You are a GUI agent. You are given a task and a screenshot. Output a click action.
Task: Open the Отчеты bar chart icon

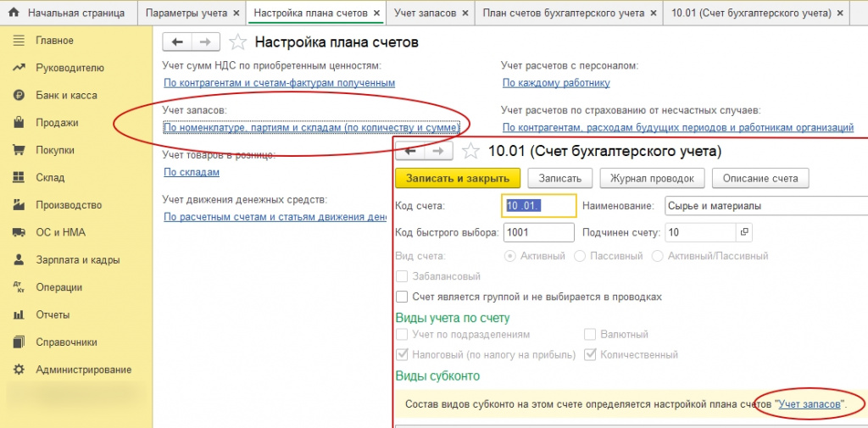tap(19, 314)
